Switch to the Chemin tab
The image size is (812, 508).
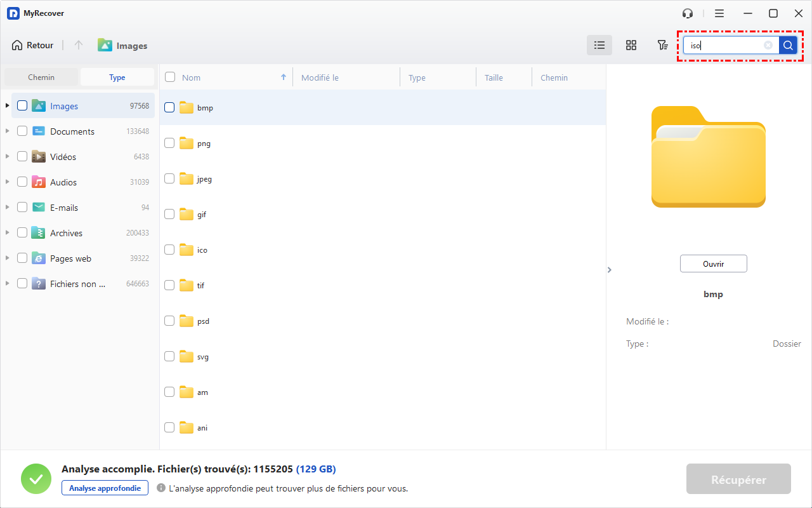(41, 77)
